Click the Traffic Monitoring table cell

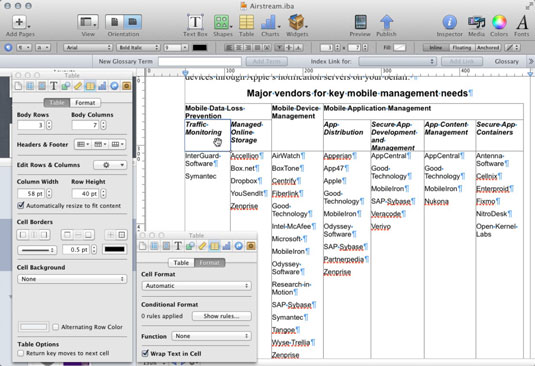207,135
